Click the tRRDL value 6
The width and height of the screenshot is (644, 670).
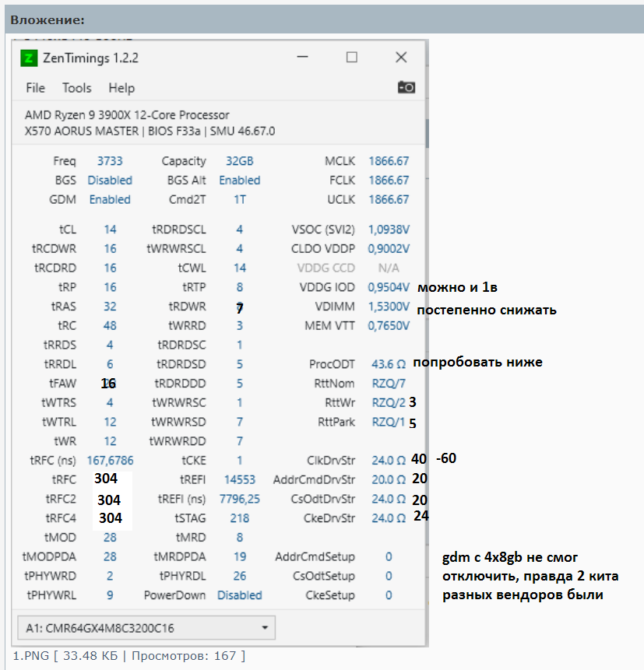[110, 364]
